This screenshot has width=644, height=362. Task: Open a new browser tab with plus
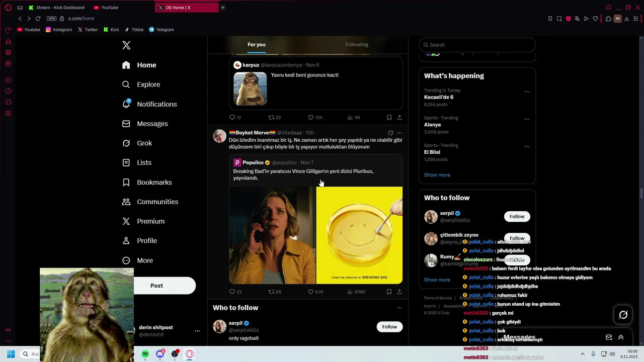point(223,8)
